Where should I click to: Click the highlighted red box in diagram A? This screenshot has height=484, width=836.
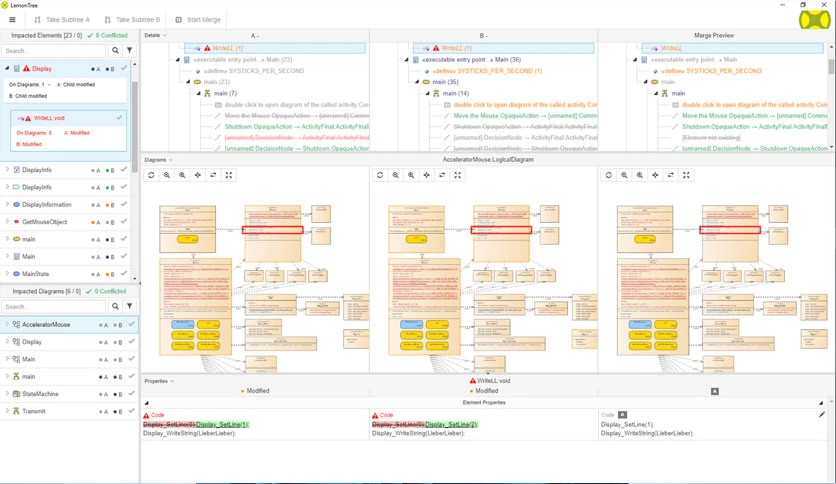click(x=272, y=230)
